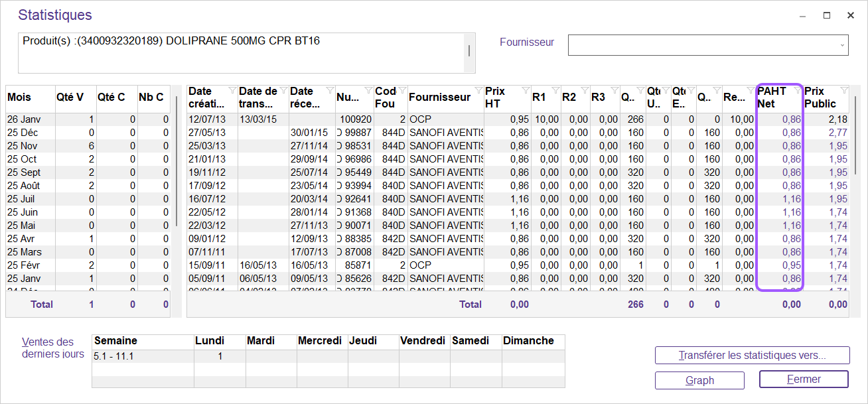The width and height of the screenshot is (868, 404).
Task: Select the first OCP supplier row
Action: [420, 119]
